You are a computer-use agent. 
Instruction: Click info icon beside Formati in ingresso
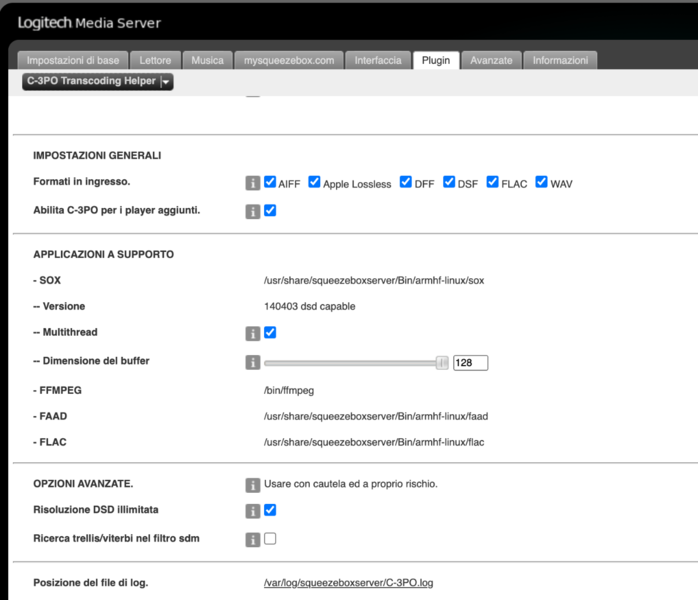tap(253, 183)
